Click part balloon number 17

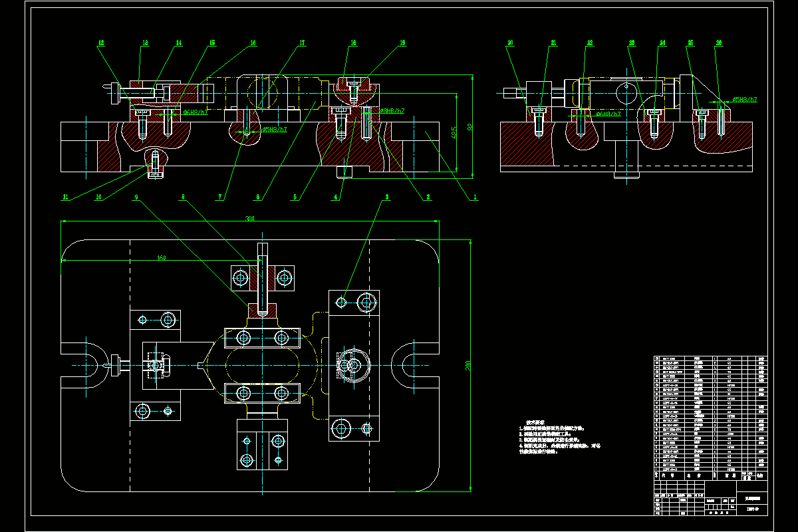(302, 43)
